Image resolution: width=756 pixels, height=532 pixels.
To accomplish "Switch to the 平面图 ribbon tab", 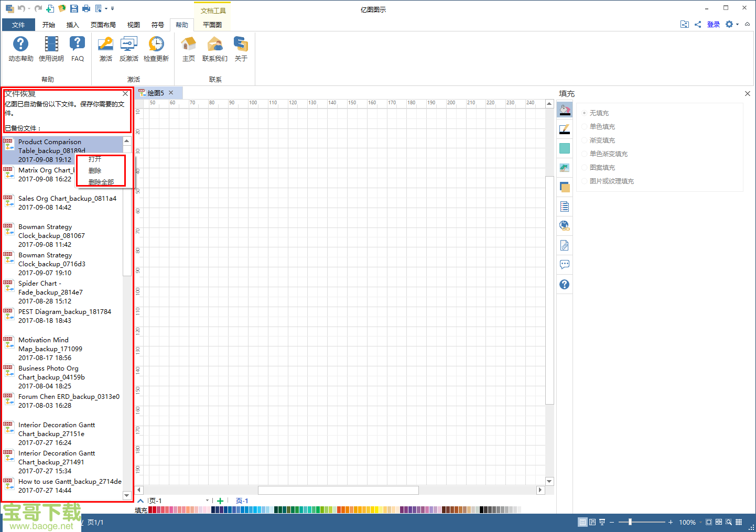I will click(212, 25).
